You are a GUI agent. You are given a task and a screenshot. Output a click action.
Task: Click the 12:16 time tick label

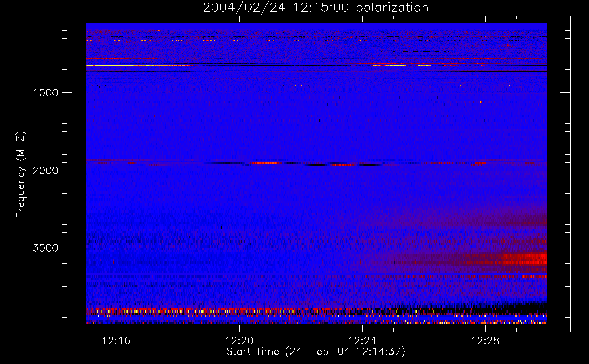[x=116, y=341]
